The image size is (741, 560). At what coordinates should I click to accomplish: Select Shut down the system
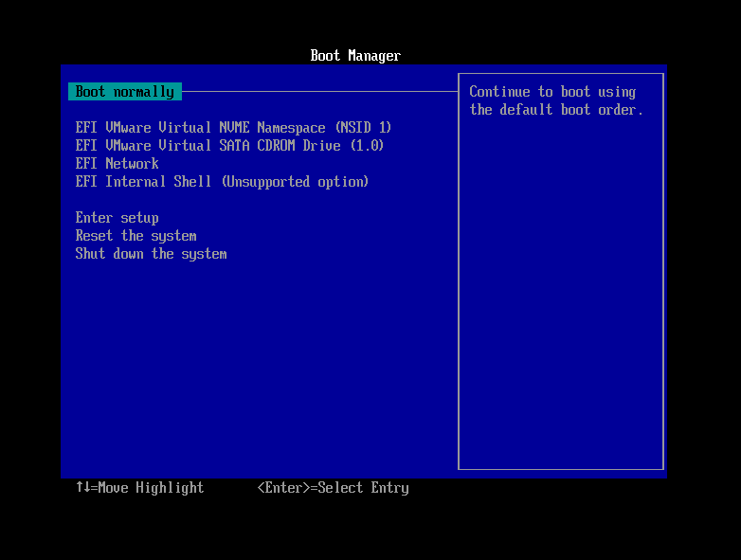coord(151,254)
